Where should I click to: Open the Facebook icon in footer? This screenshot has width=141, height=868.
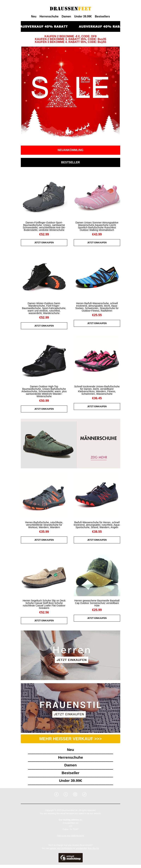tap(56, 794)
